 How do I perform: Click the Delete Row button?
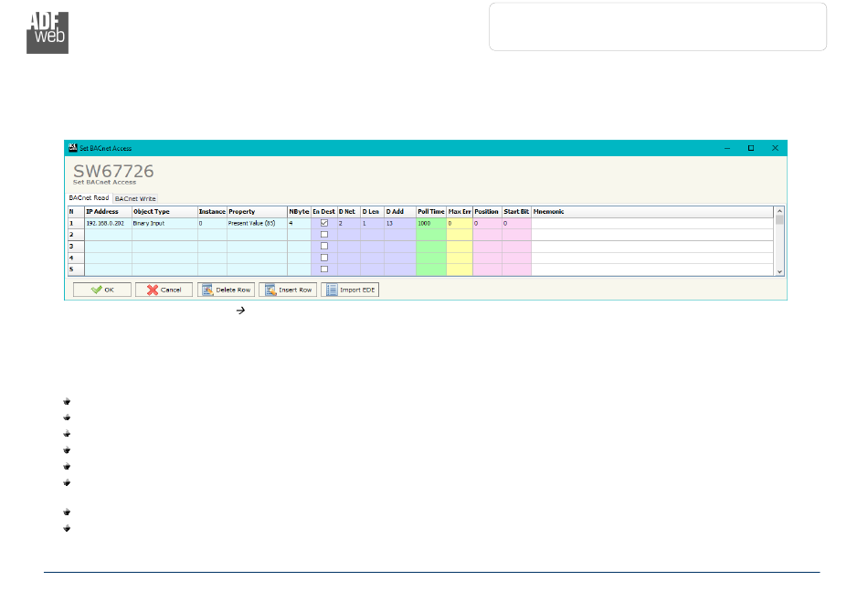click(x=226, y=290)
